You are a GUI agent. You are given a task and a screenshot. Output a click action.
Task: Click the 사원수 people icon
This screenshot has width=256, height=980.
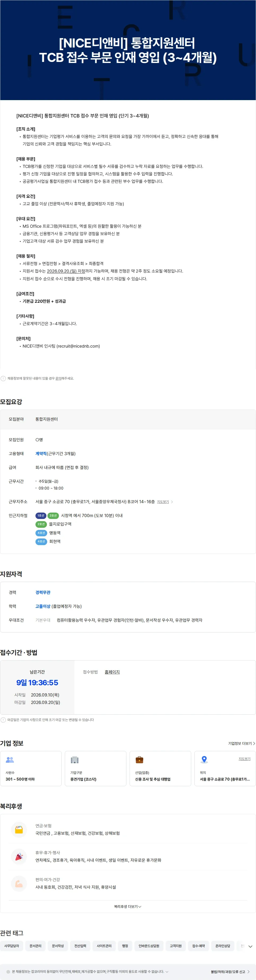tap(10, 760)
